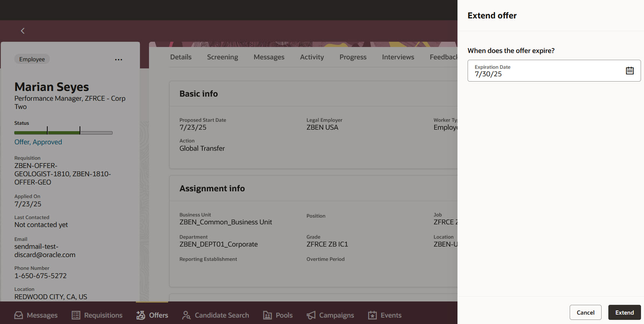The height and width of the screenshot is (324, 644).
Task: Open Requisitions in the bottom navigation
Action: [x=97, y=315]
